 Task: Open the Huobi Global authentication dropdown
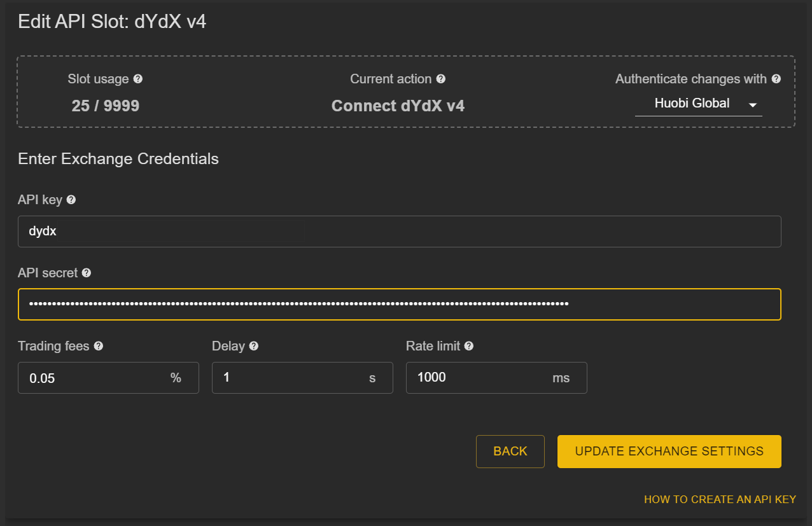tap(698, 104)
